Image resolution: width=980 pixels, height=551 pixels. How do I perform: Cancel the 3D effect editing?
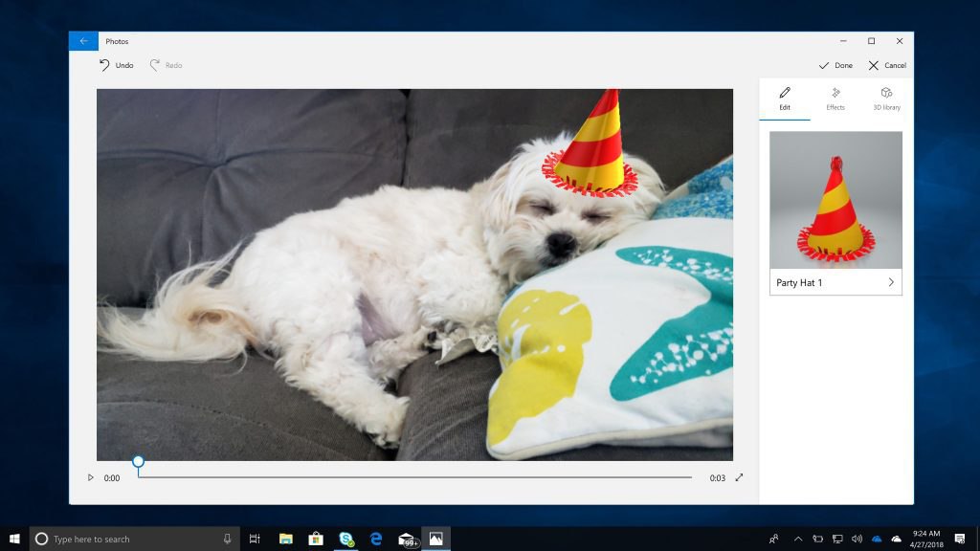click(887, 65)
